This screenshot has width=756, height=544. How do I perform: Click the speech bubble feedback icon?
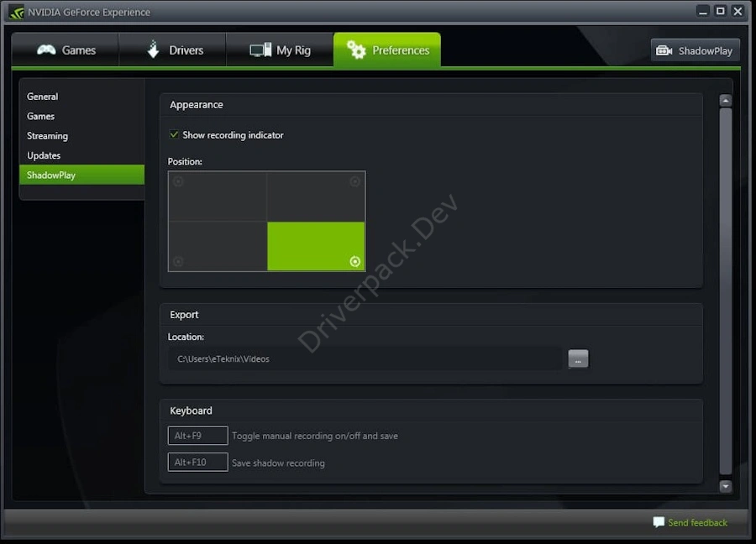pos(659,522)
